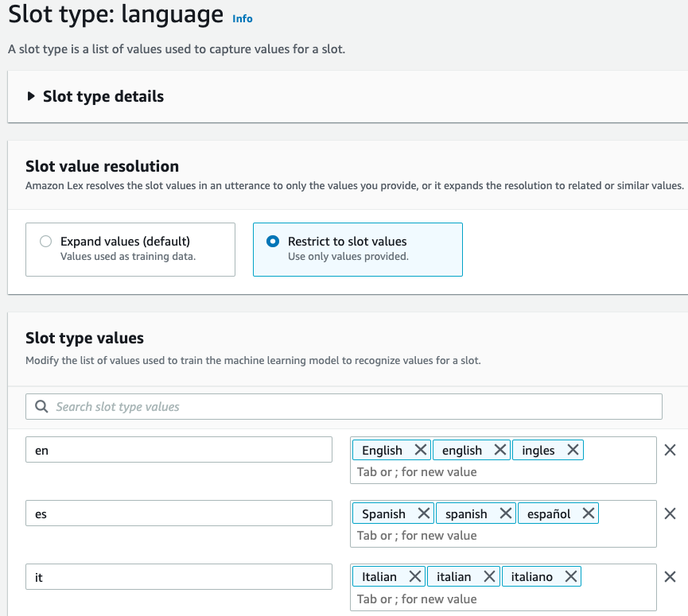Remove the capitalized Spanish synonym tag
688x616 pixels.
pos(423,513)
